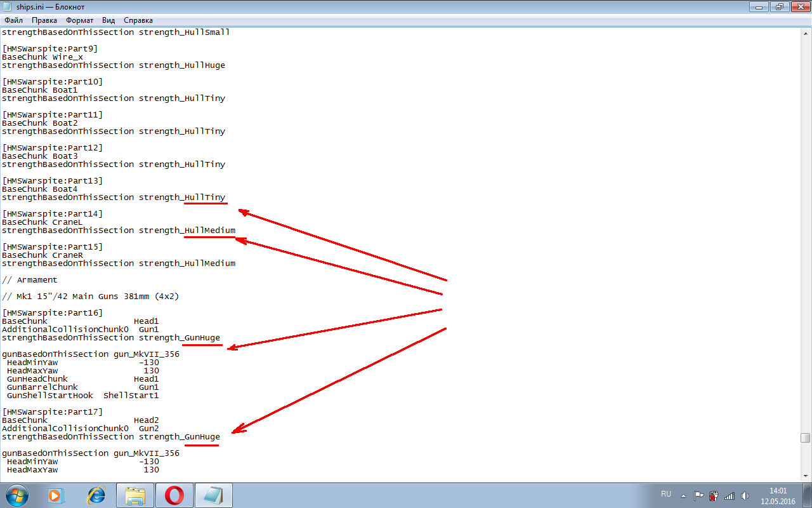The width and height of the screenshot is (812, 508).
Task: Click the [HMSWarspite:Part9] section header
Action: [49, 48]
